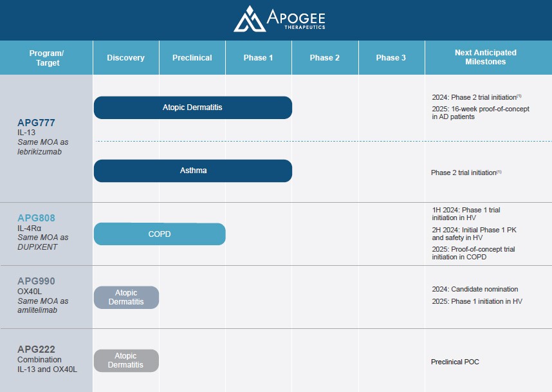Open the Phase 3 column header
The height and width of the screenshot is (392, 552).
pyautogui.click(x=391, y=58)
